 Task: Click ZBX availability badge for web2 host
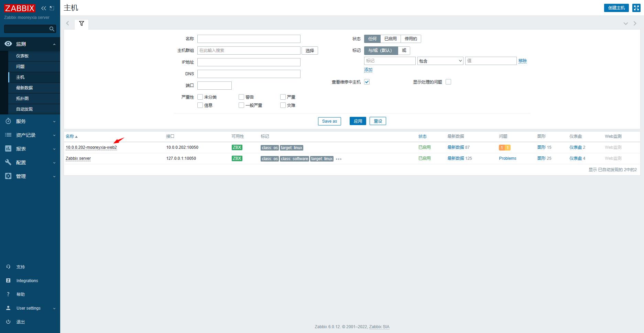(x=237, y=147)
